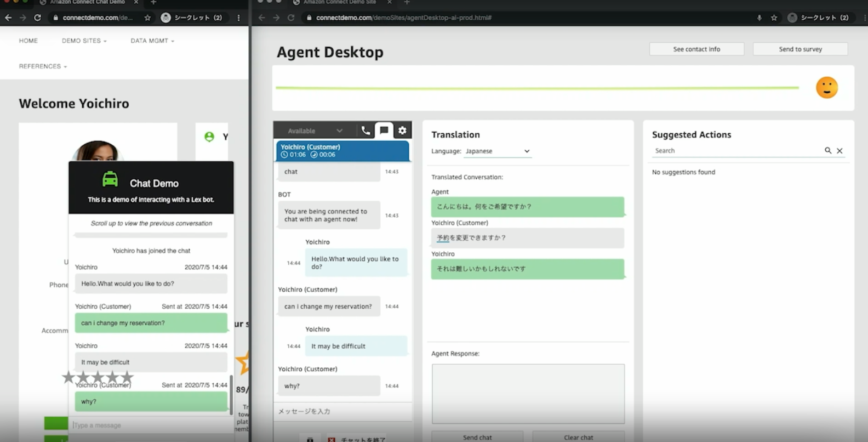Go to the HOME menu item
This screenshot has height=442, width=868.
coord(28,41)
